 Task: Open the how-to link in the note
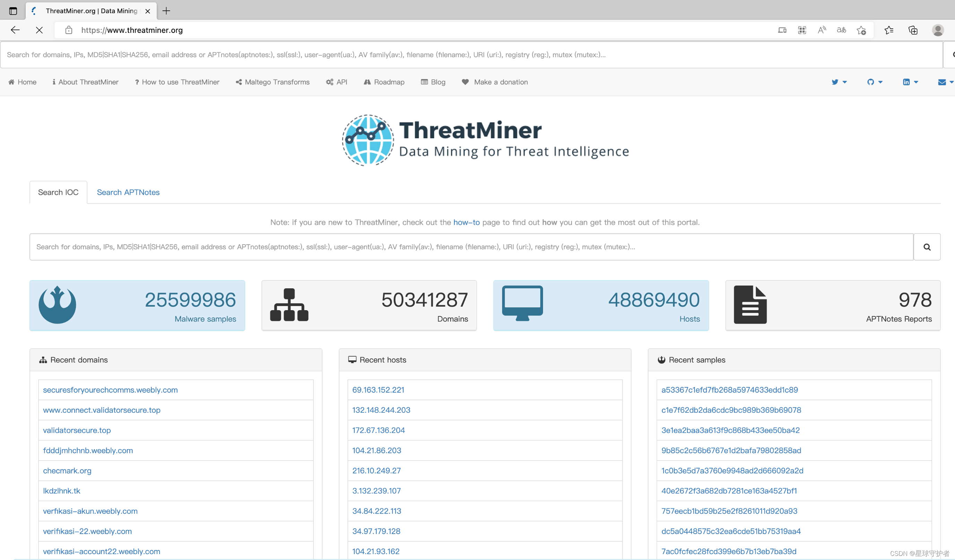coord(466,222)
